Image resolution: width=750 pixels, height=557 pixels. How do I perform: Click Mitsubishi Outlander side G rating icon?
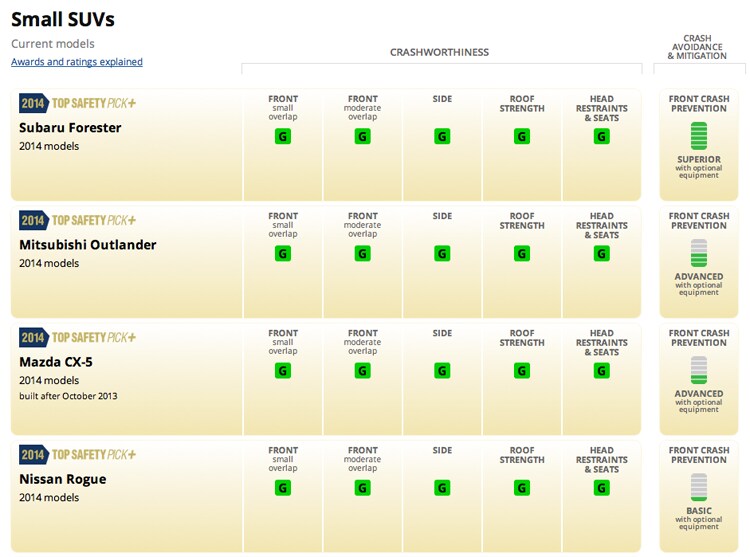tap(442, 254)
